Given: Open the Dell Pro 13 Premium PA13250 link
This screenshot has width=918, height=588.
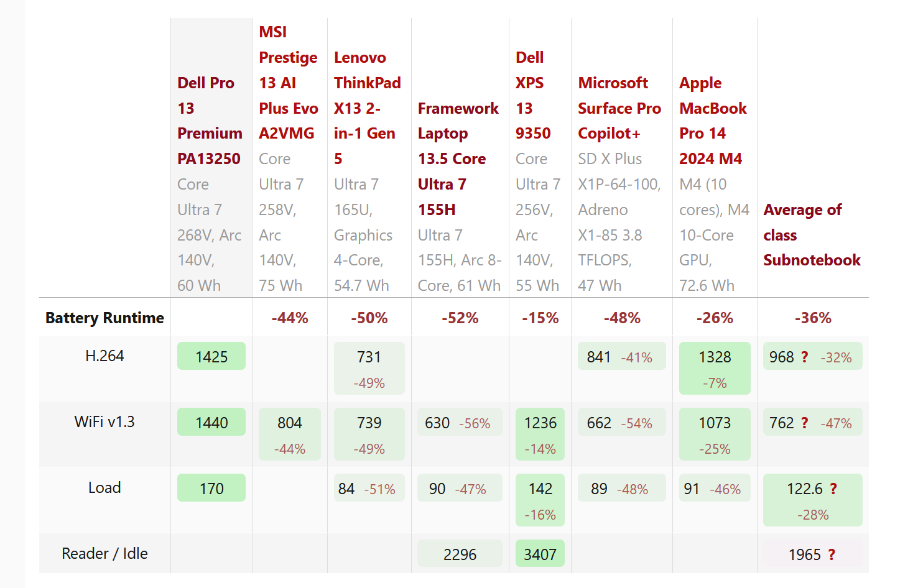Looking at the screenshot, I should click(209, 121).
